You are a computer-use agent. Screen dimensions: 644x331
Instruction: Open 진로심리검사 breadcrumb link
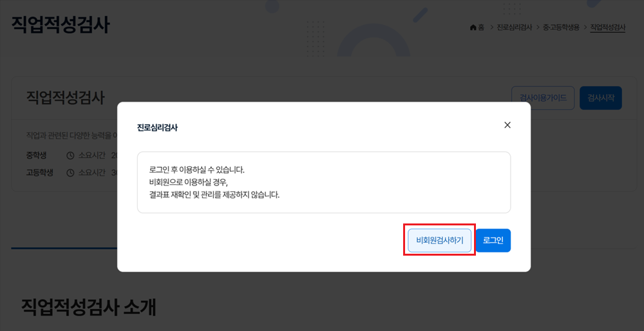pos(514,28)
